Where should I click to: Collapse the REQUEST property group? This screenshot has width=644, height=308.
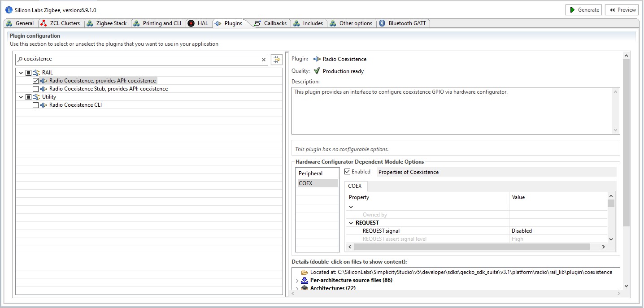(x=351, y=223)
